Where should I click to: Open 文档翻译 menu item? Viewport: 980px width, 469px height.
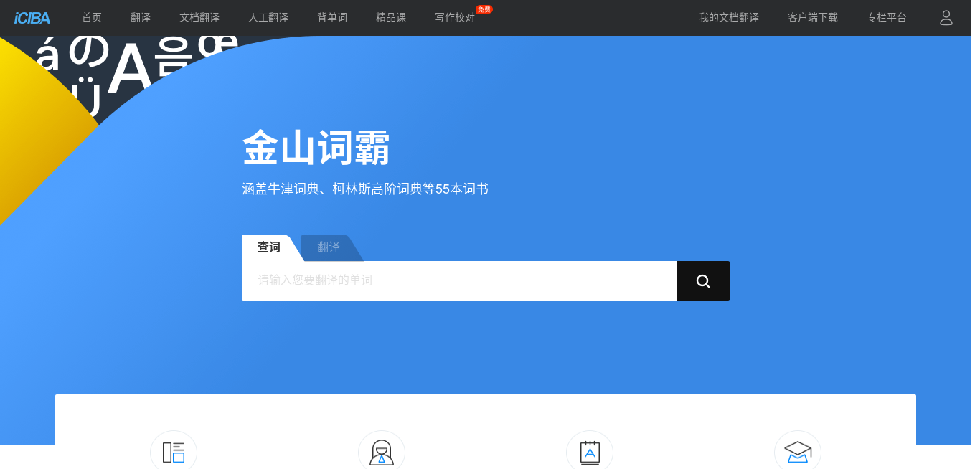click(199, 18)
